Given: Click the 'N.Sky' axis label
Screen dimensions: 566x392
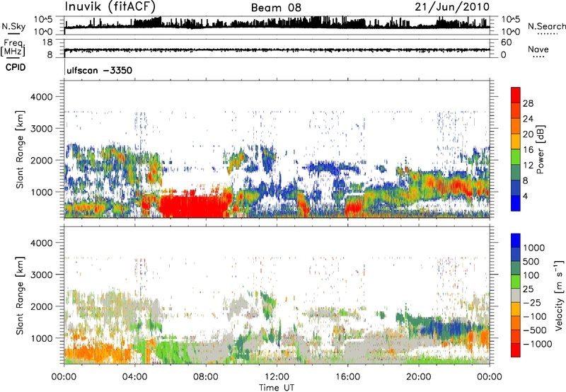Looking at the screenshot, I should 13,26.
